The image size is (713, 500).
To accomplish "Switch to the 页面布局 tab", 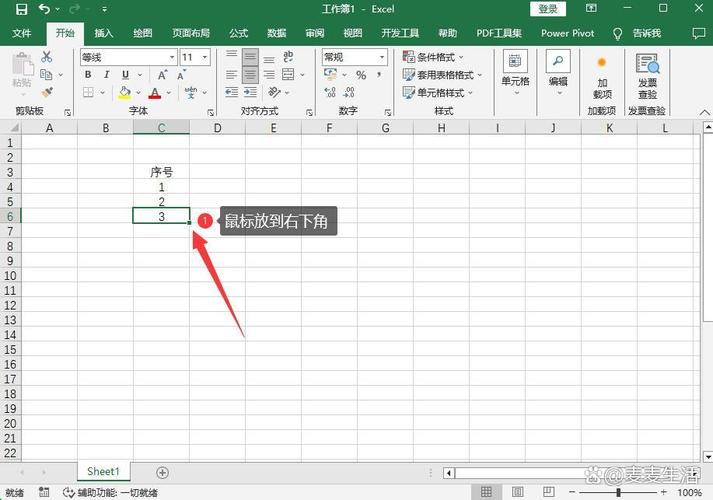I will click(191, 33).
